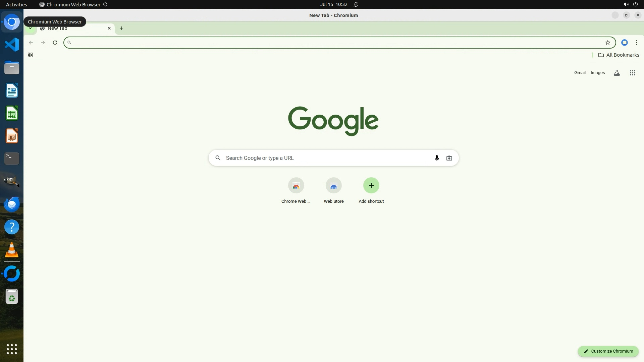This screenshot has width=644, height=362.
Task: Open the browser extension icon in toolbar
Action: (x=624, y=43)
